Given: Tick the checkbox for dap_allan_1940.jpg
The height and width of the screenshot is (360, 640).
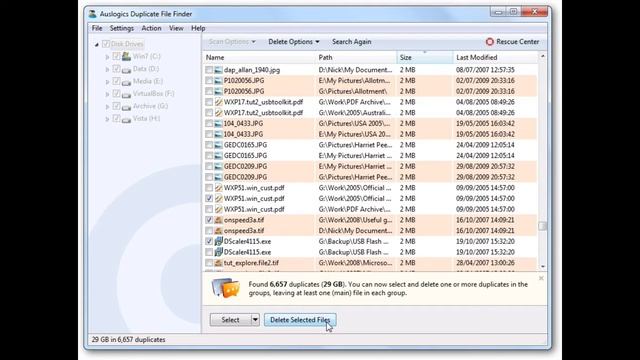Looking at the screenshot, I should (209, 70).
